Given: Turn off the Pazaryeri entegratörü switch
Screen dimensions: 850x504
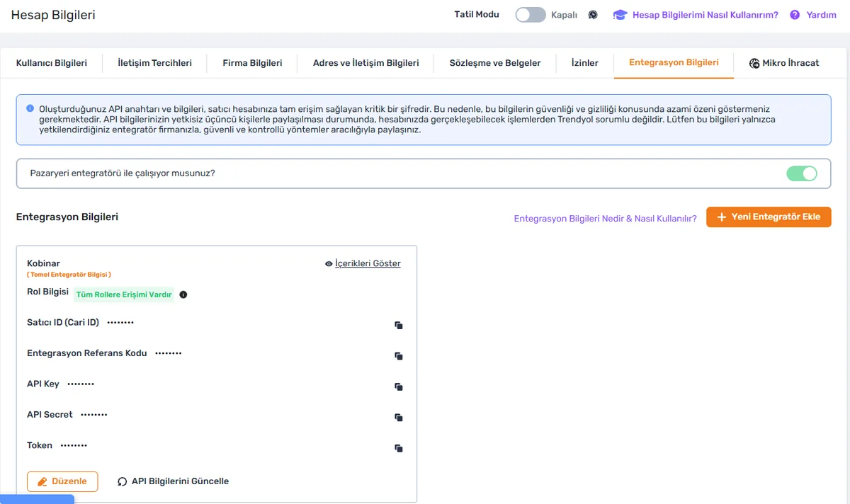Looking at the screenshot, I should pos(802,173).
